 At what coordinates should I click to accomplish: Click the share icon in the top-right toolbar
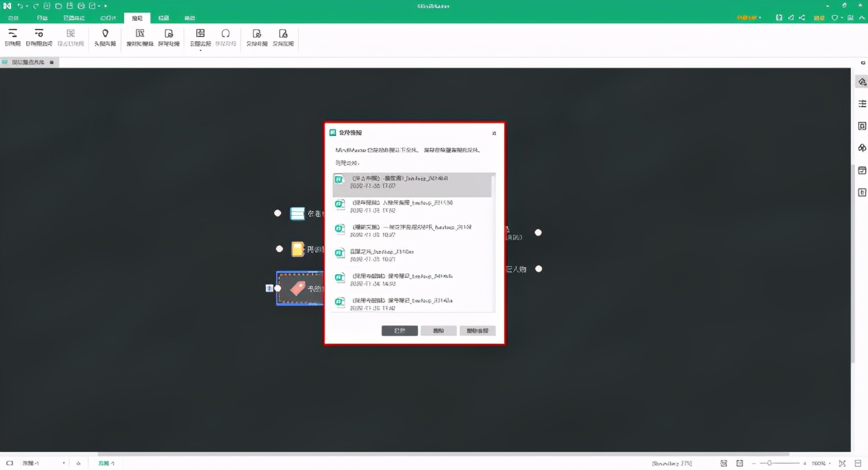pos(803,17)
